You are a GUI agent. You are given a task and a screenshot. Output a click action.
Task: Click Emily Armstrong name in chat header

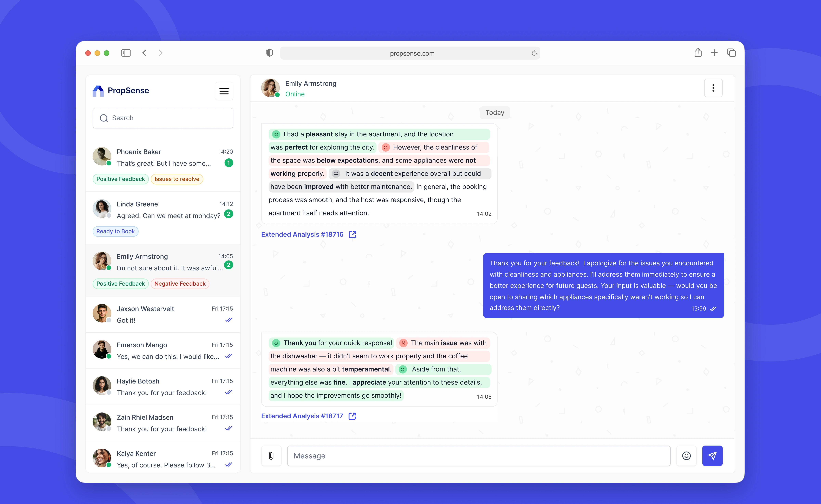(x=311, y=83)
